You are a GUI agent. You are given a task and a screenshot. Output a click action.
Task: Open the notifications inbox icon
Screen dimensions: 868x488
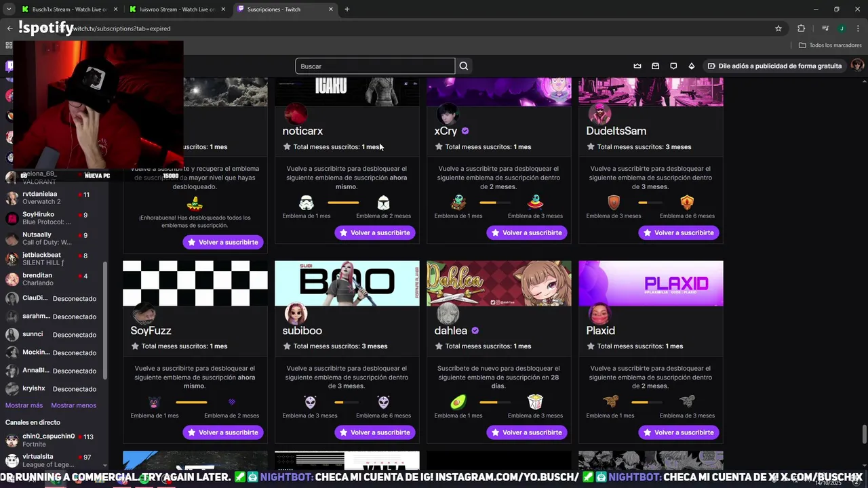655,66
